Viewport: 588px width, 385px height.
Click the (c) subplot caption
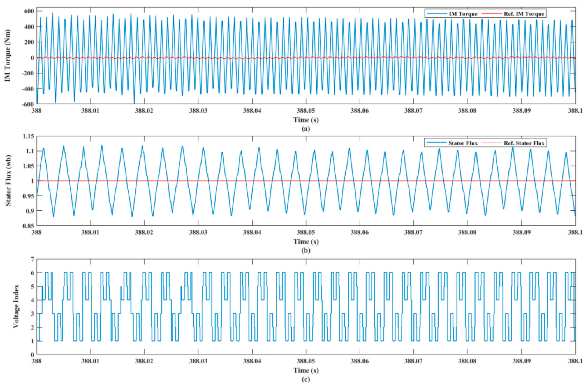click(x=306, y=379)
